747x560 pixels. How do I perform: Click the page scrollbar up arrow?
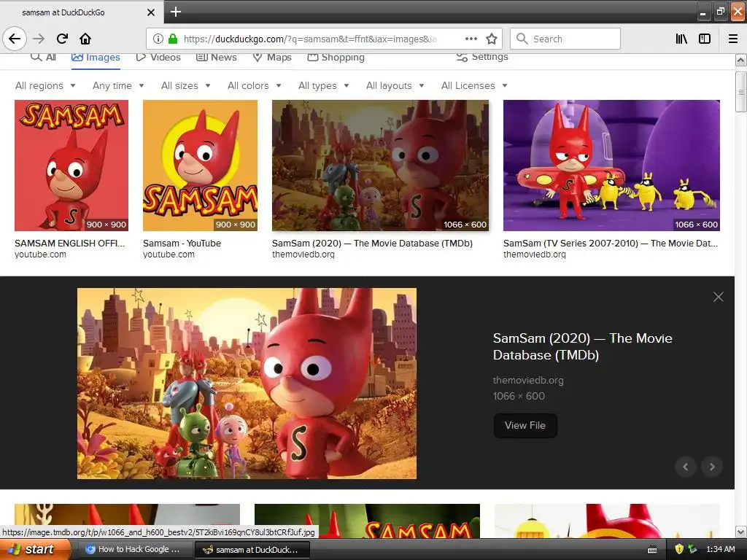click(740, 60)
